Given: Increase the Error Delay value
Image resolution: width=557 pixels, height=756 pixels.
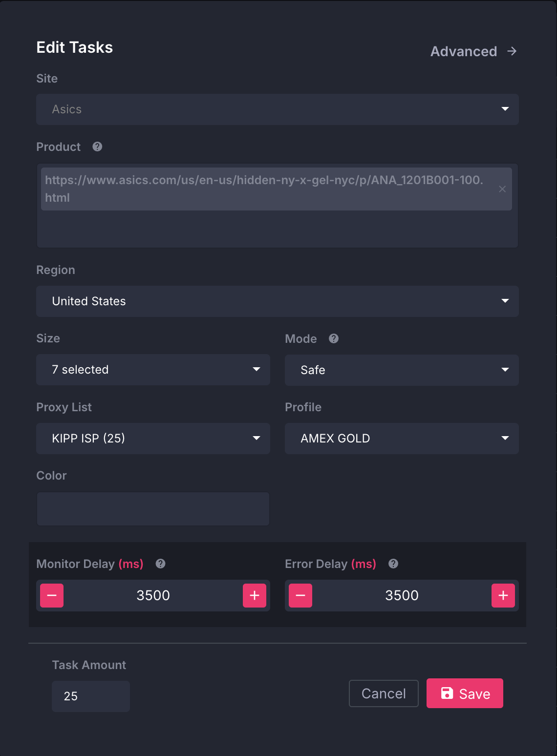Looking at the screenshot, I should 503,595.
